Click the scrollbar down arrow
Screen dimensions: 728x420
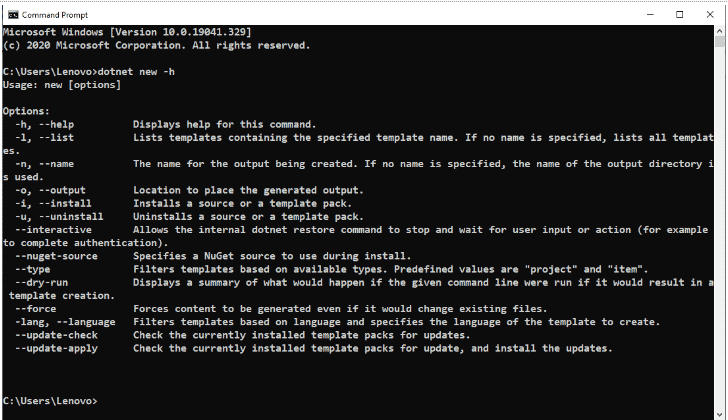pyautogui.click(x=720, y=415)
